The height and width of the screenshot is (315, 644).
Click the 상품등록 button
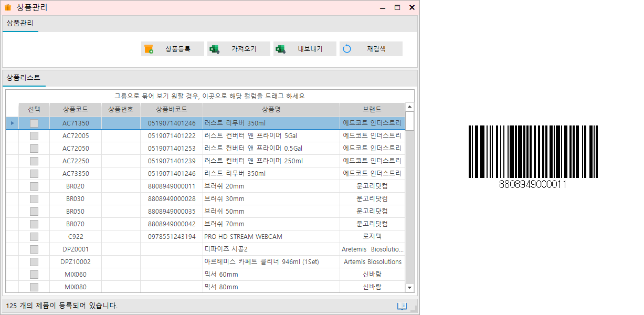click(x=172, y=49)
